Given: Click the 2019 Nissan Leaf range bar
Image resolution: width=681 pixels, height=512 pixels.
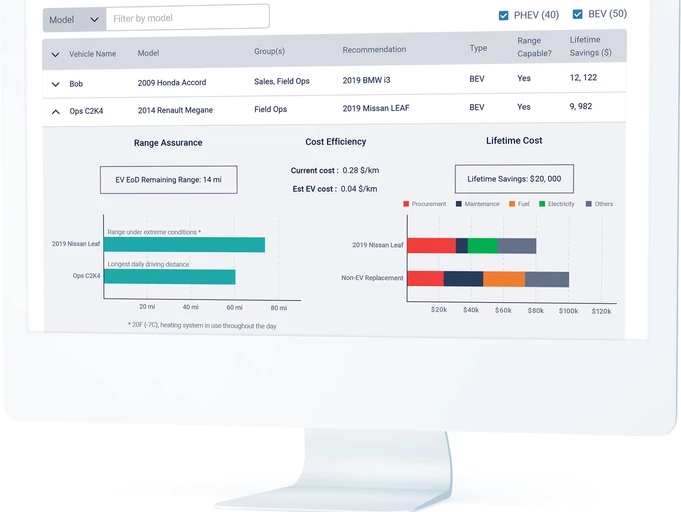Looking at the screenshot, I should 184,244.
